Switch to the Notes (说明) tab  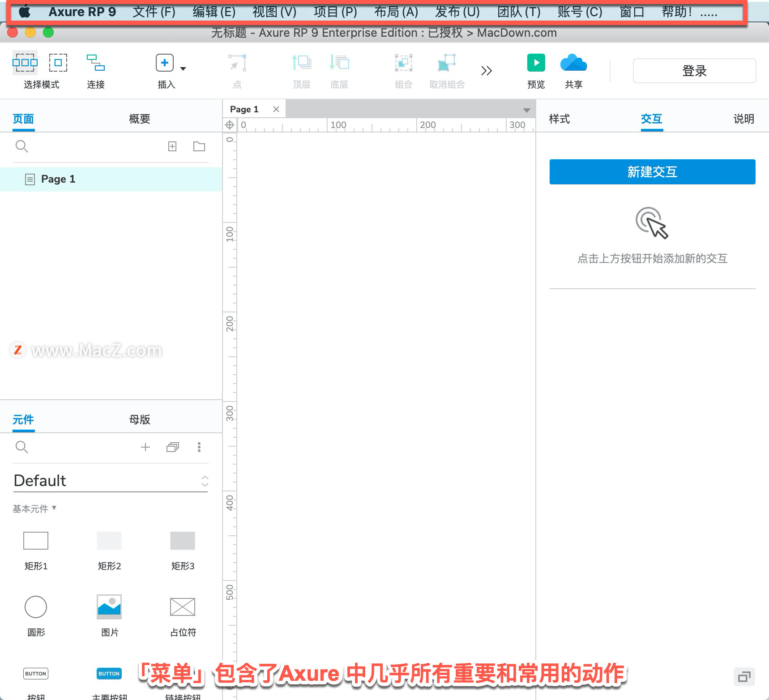tap(744, 119)
